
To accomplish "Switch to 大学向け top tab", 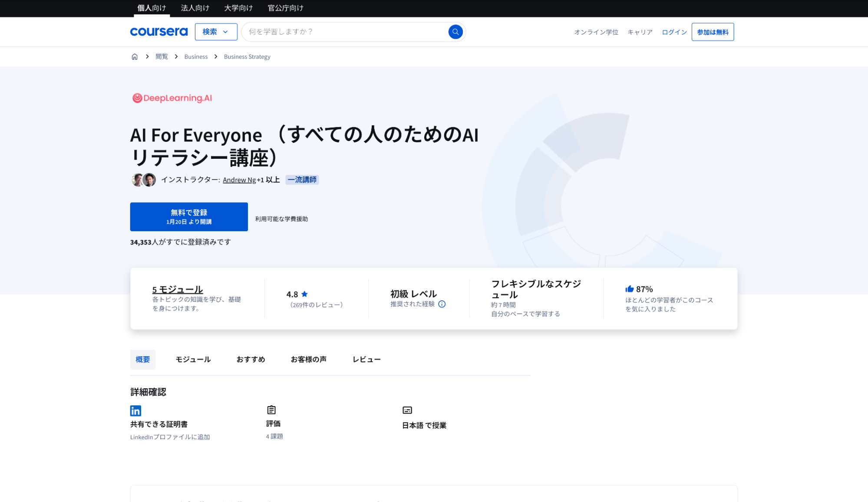I will [238, 8].
